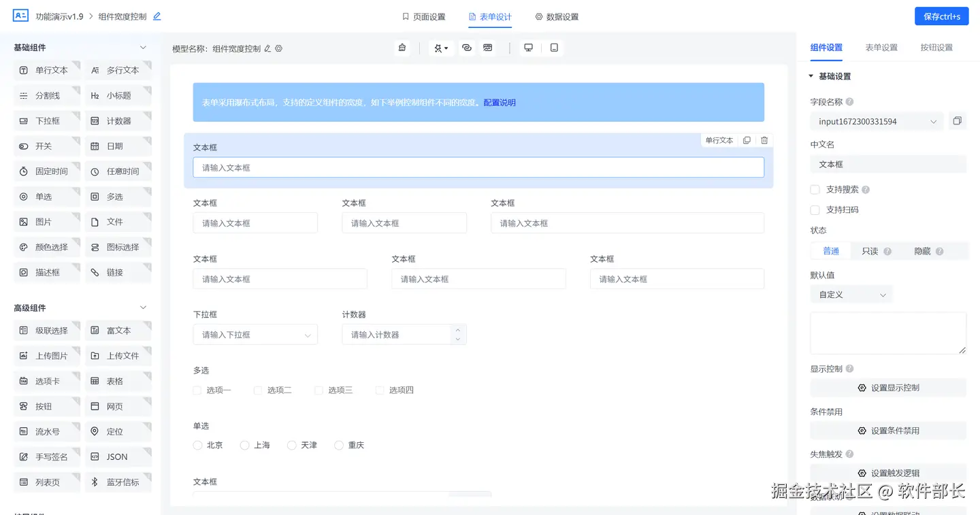This screenshot has height=515, width=980.
Task: Add a 富文本 rich text component
Action: click(x=118, y=331)
